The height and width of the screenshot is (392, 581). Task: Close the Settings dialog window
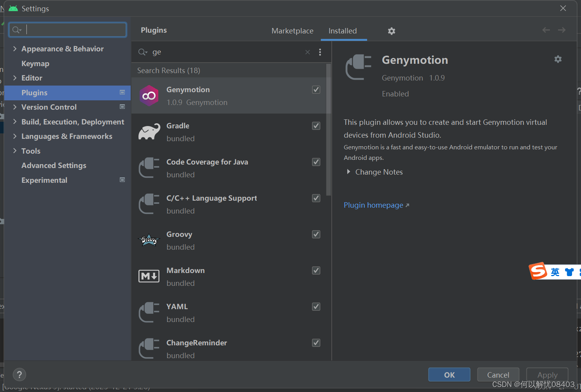[x=563, y=8]
